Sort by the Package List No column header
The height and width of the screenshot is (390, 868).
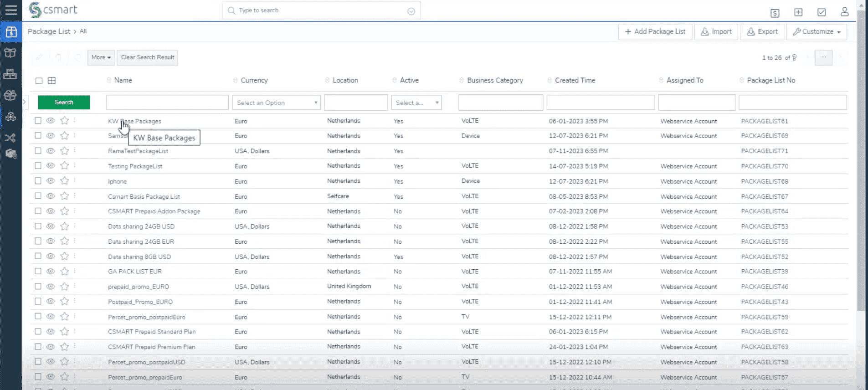(x=771, y=80)
